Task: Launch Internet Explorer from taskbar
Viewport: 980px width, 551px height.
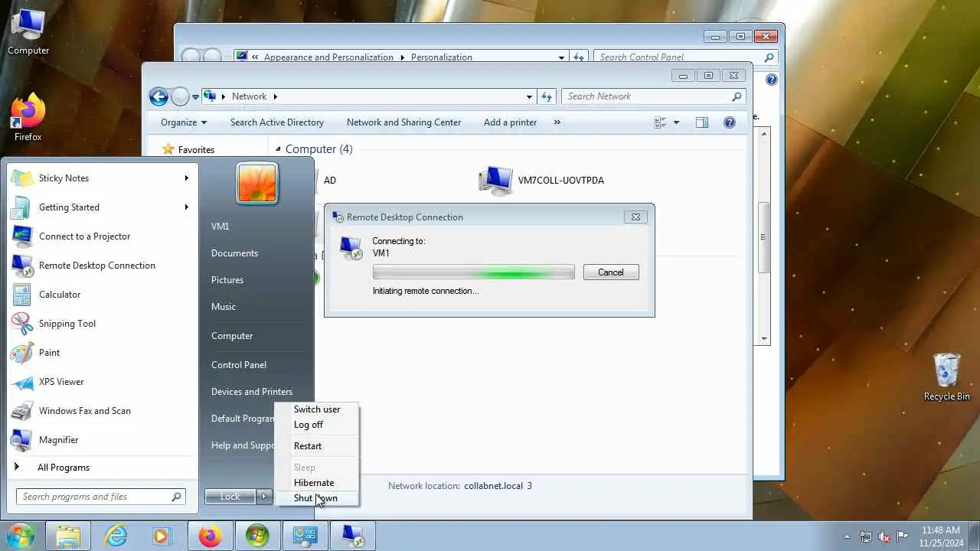Action: point(116,536)
